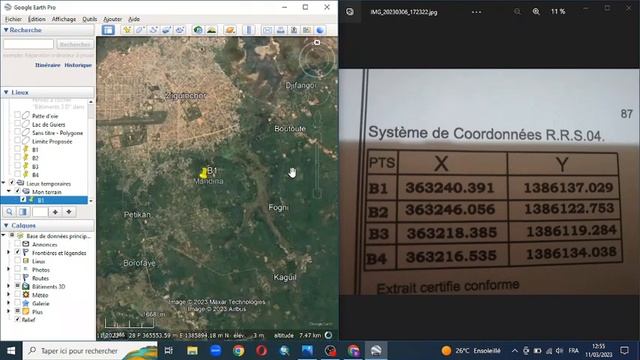Open the planets switcher icon

230,30
